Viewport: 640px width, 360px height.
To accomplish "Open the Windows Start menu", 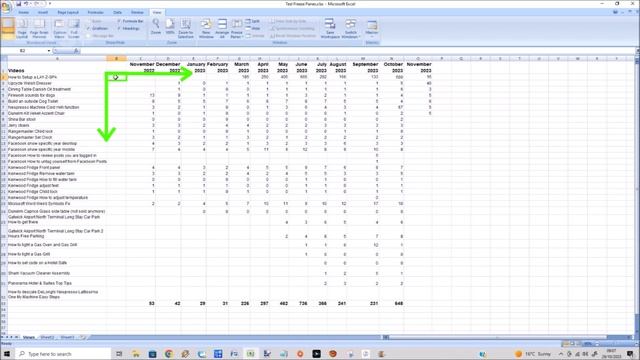I will (7, 353).
